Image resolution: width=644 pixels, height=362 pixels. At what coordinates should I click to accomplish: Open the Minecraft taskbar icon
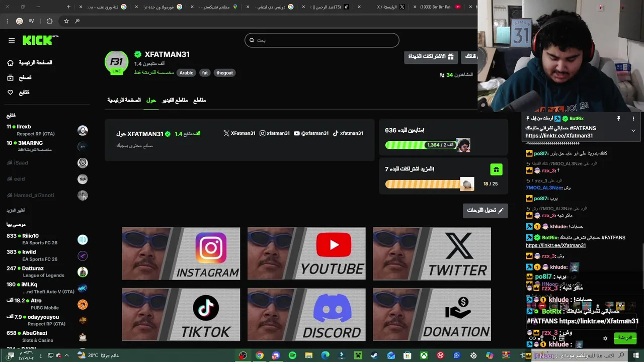358,355
